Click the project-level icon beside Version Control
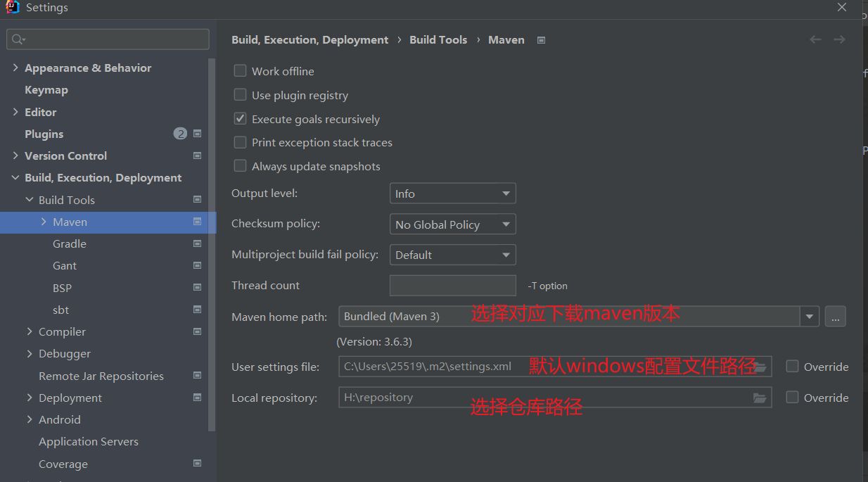This screenshot has width=868, height=482. tap(197, 156)
